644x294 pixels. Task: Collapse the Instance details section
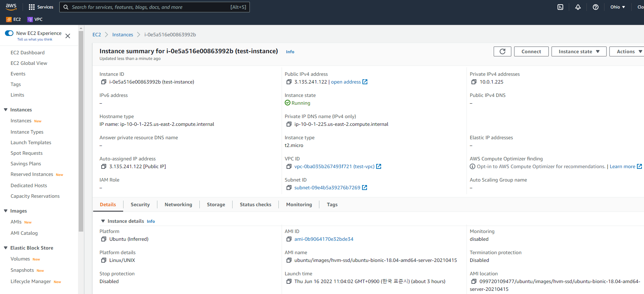(103, 221)
